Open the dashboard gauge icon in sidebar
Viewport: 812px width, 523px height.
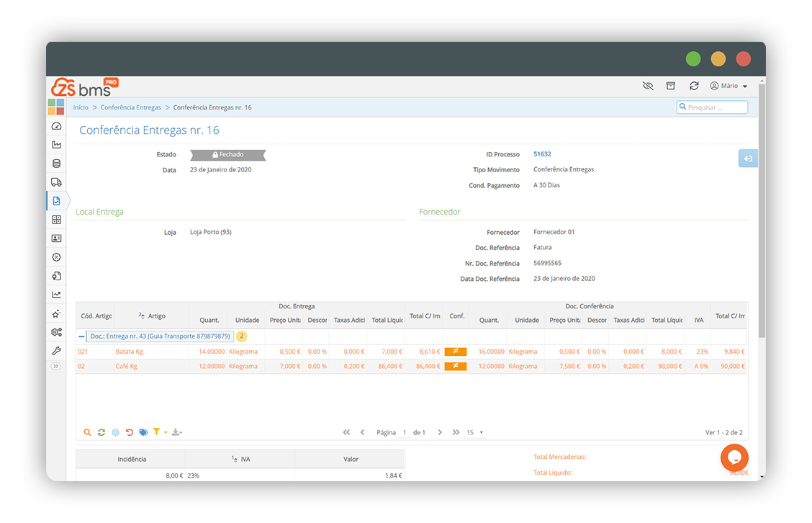[56, 126]
